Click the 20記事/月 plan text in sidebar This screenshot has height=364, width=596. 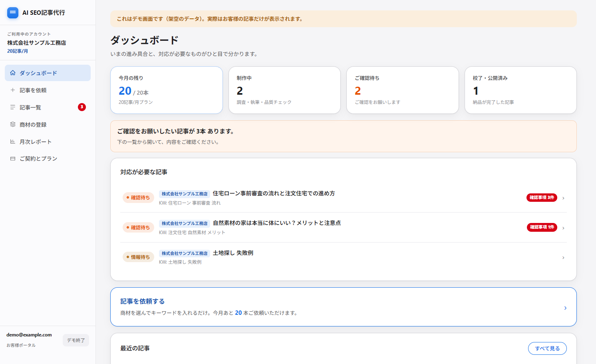point(18,51)
